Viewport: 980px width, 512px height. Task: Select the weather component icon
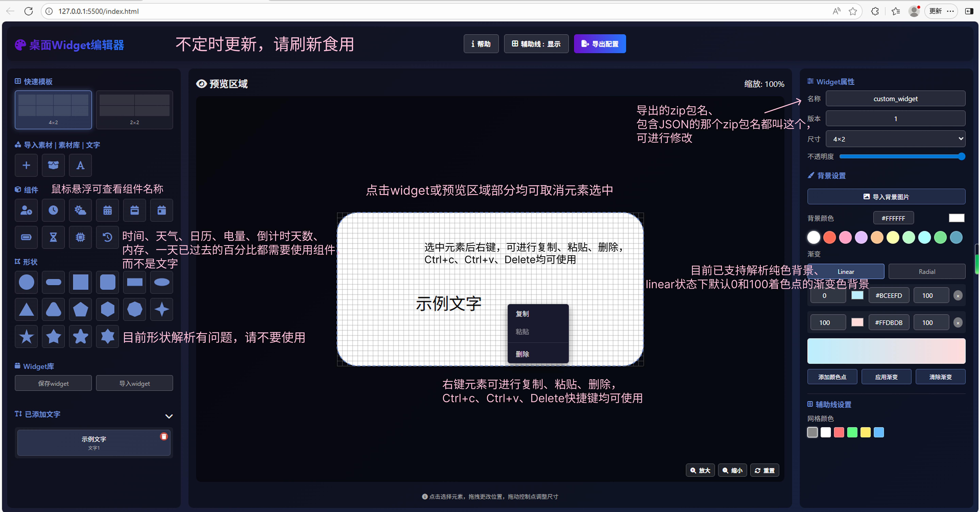(80, 210)
